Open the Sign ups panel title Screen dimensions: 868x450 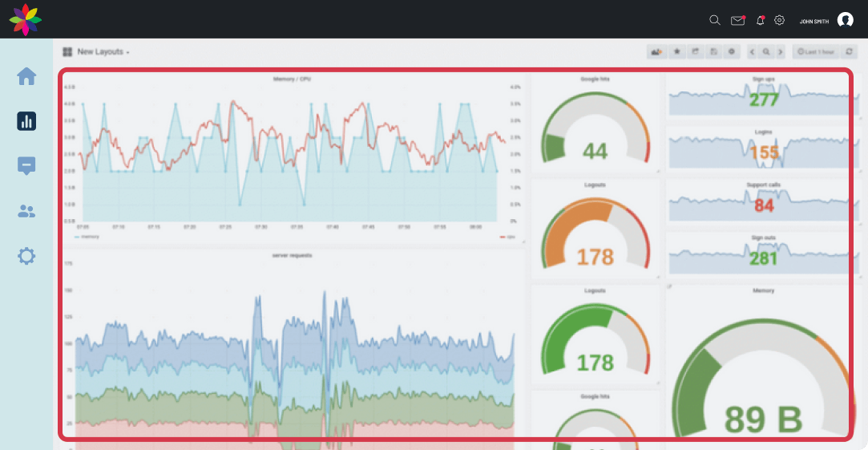tap(763, 79)
